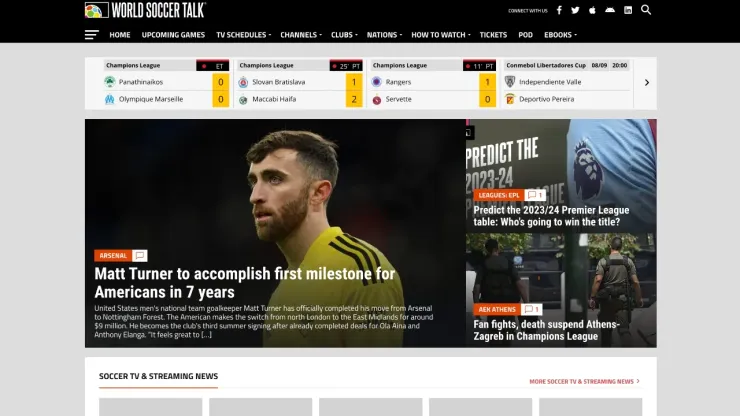Select the Leagues: EPL category tag
The height and width of the screenshot is (416, 740).
click(498, 195)
